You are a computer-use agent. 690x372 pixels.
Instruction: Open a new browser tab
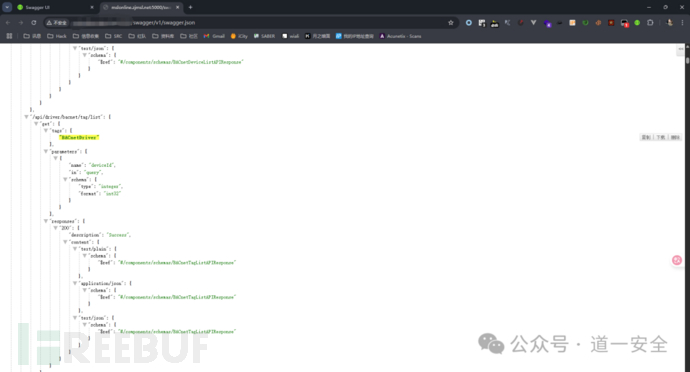coord(191,7)
